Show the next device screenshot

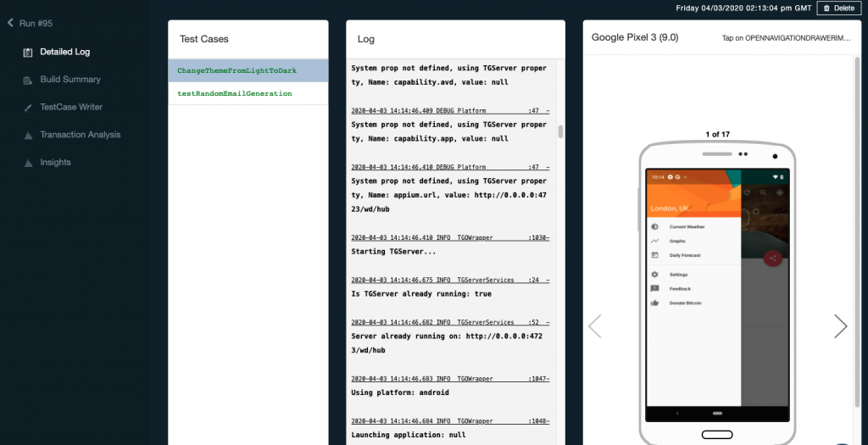pyautogui.click(x=840, y=326)
